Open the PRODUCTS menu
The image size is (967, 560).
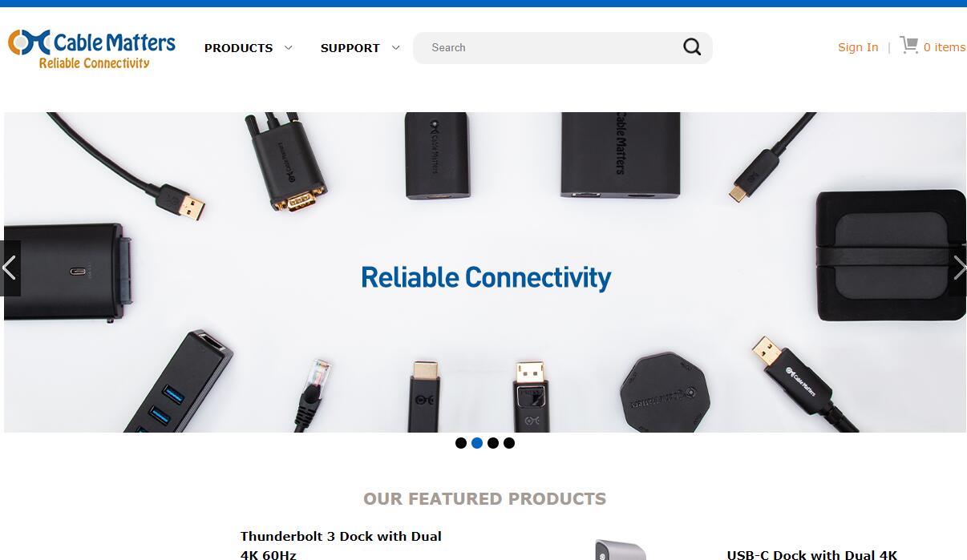click(238, 48)
